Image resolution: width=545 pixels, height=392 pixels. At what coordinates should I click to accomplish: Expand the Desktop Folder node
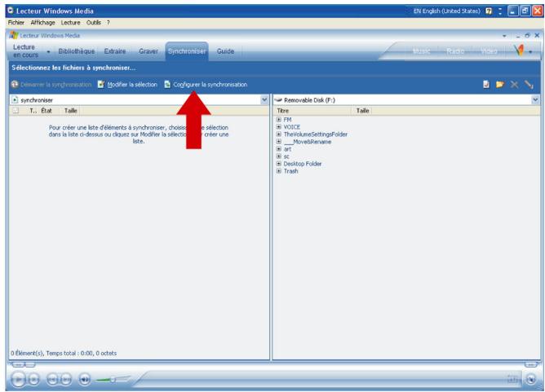point(279,164)
